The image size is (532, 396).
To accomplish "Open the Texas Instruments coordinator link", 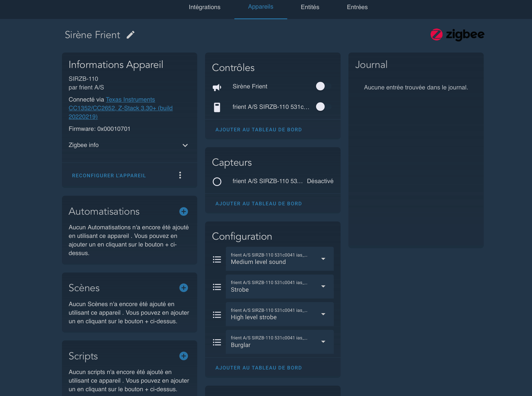I will (121, 108).
